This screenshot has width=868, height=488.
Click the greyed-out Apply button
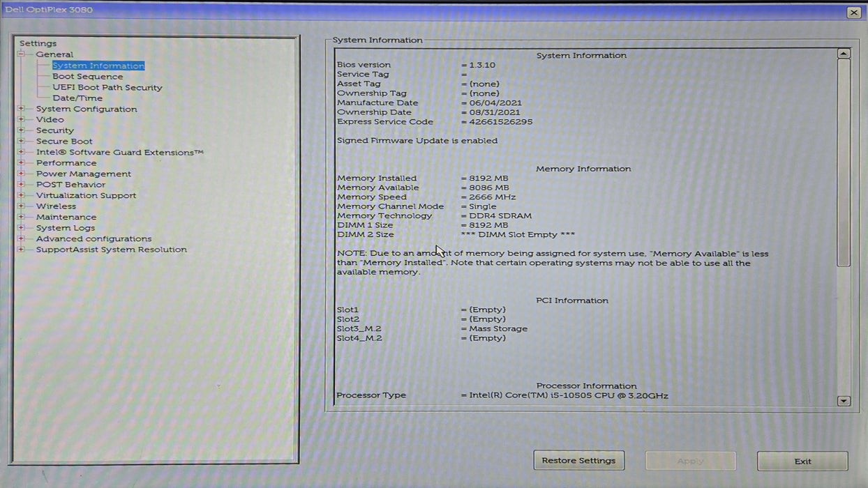click(x=691, y=461)
